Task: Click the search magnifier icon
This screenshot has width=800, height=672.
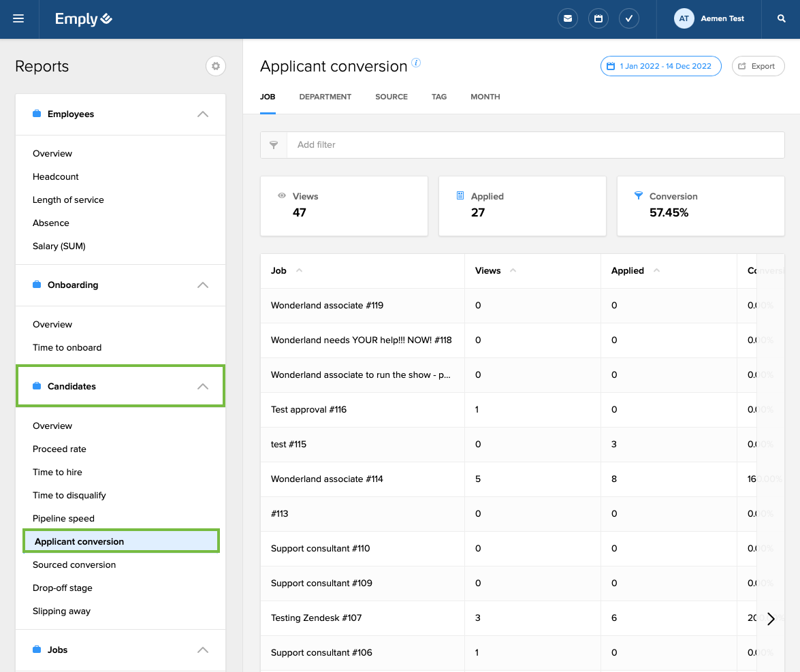Action: (781, 19)
